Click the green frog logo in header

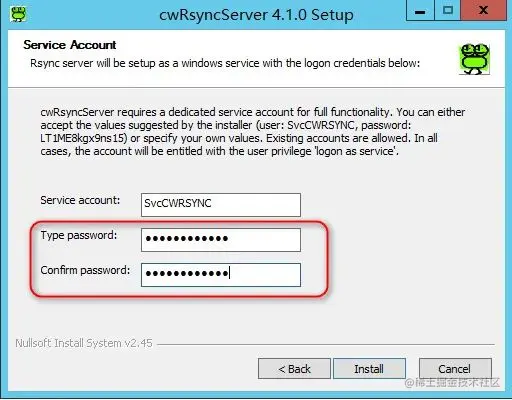point(474,59)
